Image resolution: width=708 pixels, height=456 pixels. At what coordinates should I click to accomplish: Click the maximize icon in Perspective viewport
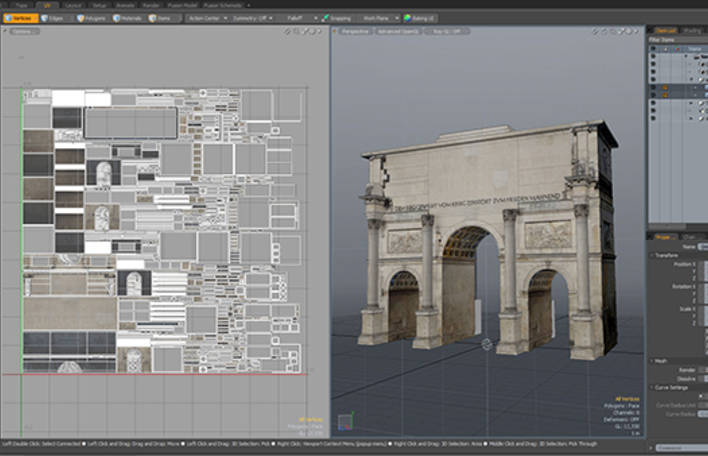(621, 31)
